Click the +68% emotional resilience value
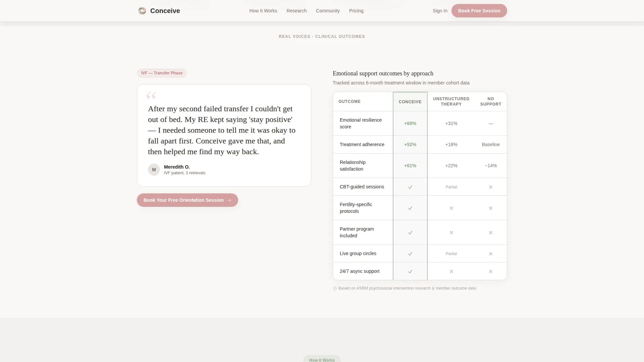The width and height of the screenshot is (644, 362). (x=410, y=123)
